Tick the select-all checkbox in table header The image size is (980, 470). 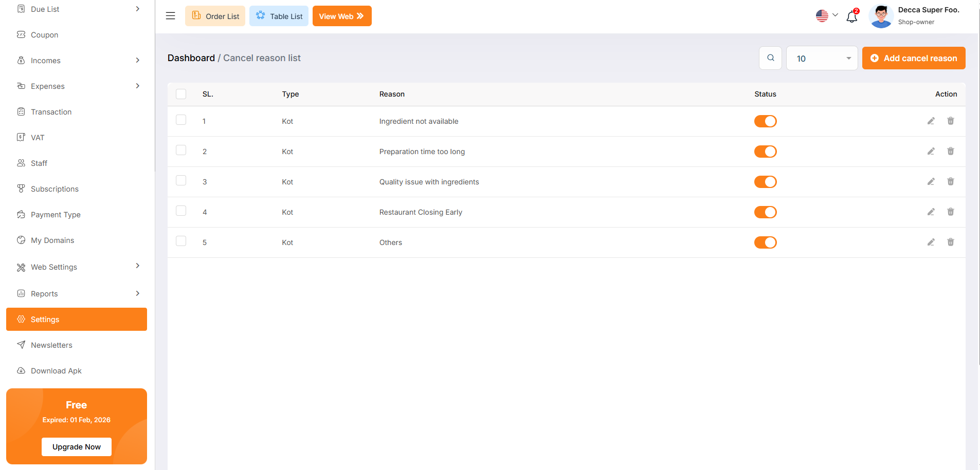click(x=181, y=94)
